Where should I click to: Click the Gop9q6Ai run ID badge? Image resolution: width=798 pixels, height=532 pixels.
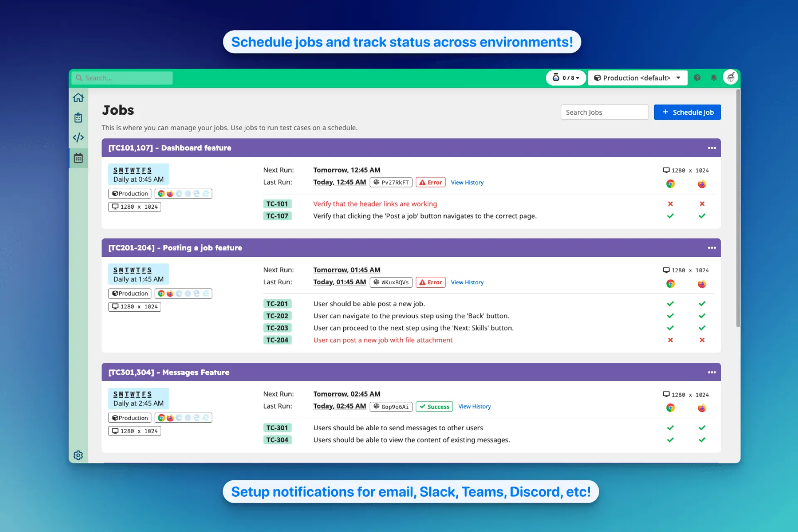point(391,406)
